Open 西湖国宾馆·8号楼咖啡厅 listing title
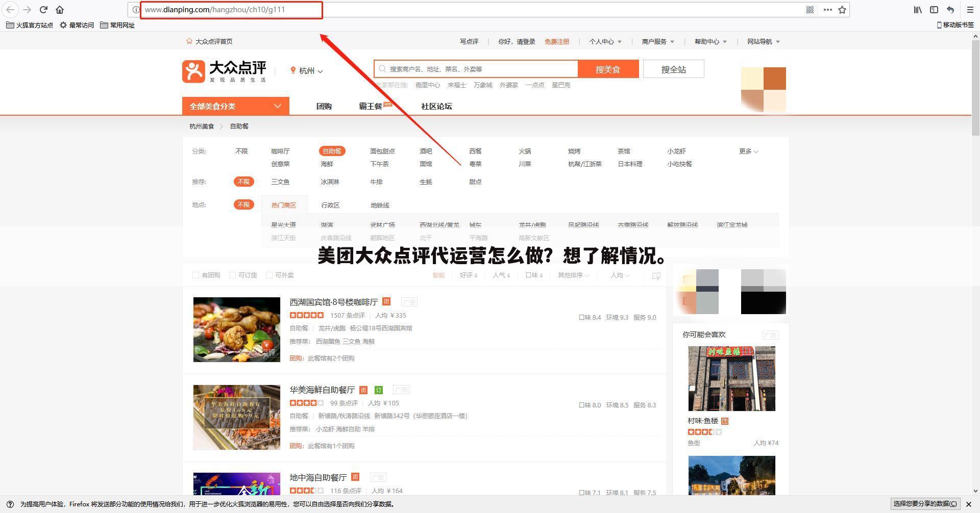 click(x=334, y=302)
